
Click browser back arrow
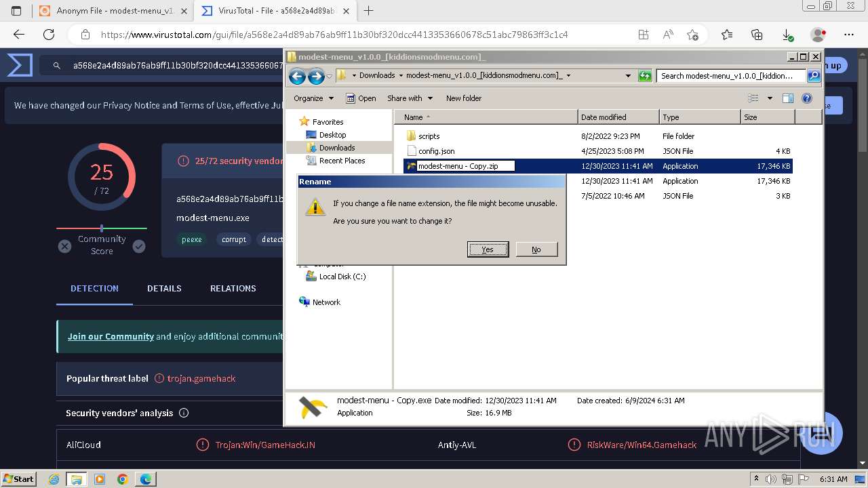19,35
